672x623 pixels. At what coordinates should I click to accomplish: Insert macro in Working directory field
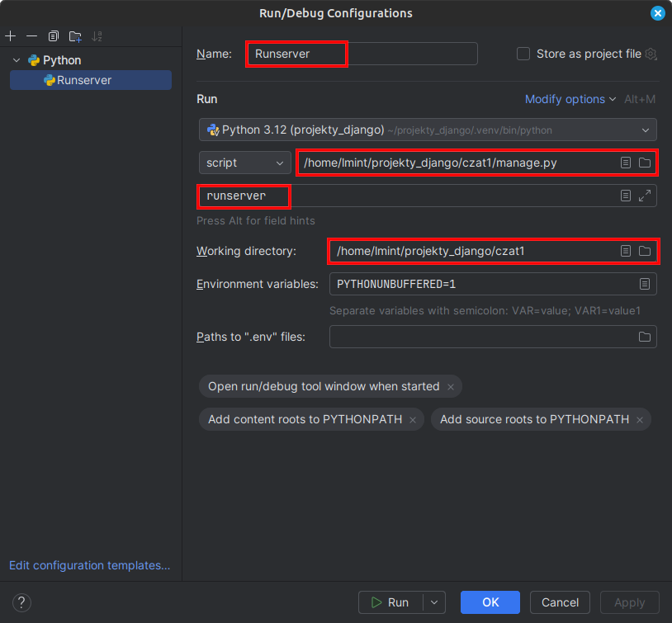click(x=626, y=251)
